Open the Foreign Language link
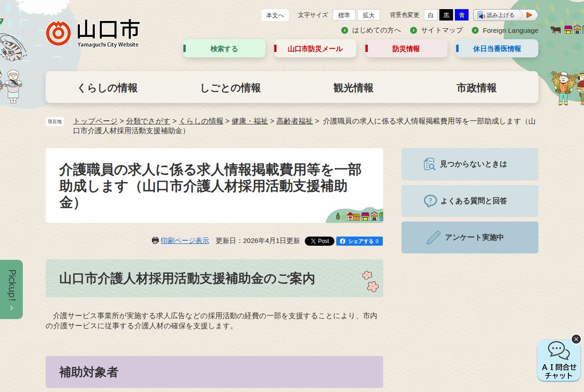Image resolution: width=584 pixels, height=392 pixels. click(511, 30)
